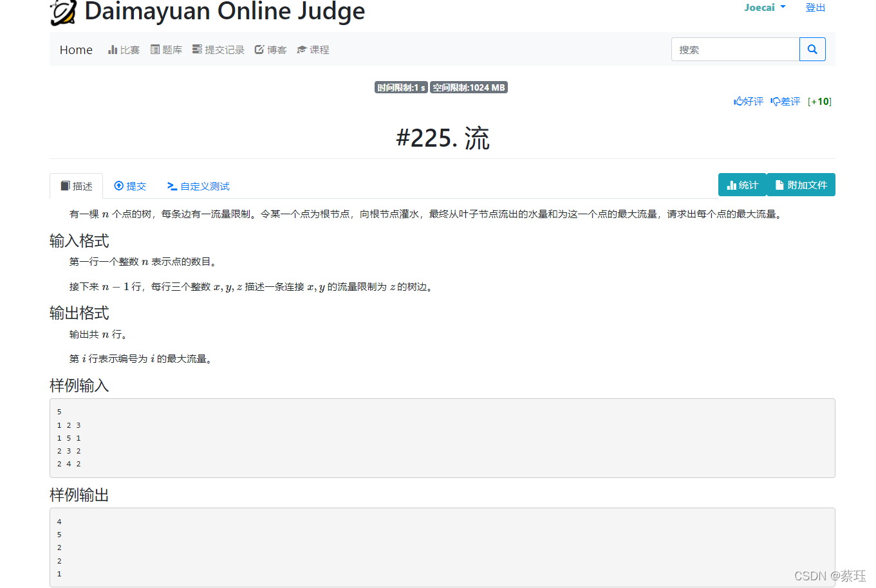Click the 样例输入 heading

[x=79, y=385]
